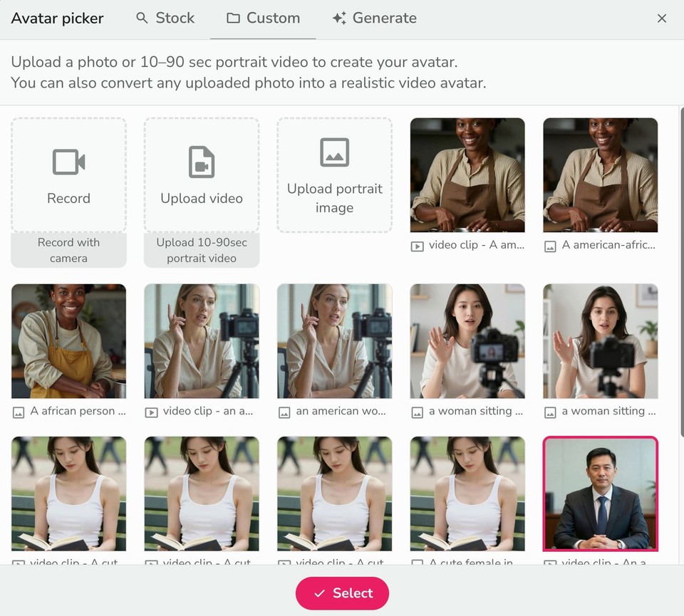
Task: Click the play icon on 'video clip - an a...' label
Action: click(152, 411)
